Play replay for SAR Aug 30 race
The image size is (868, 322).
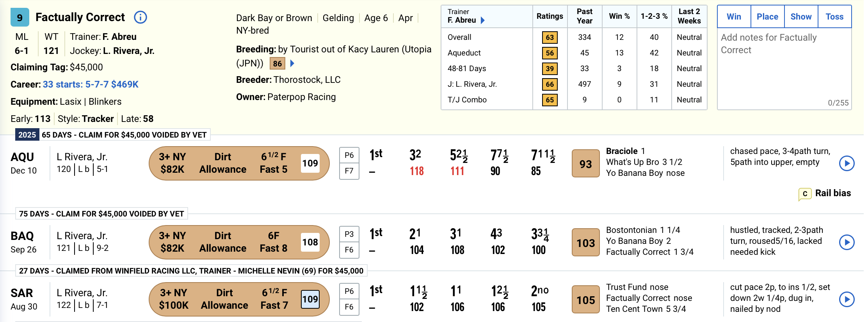(x=847, y=299)
